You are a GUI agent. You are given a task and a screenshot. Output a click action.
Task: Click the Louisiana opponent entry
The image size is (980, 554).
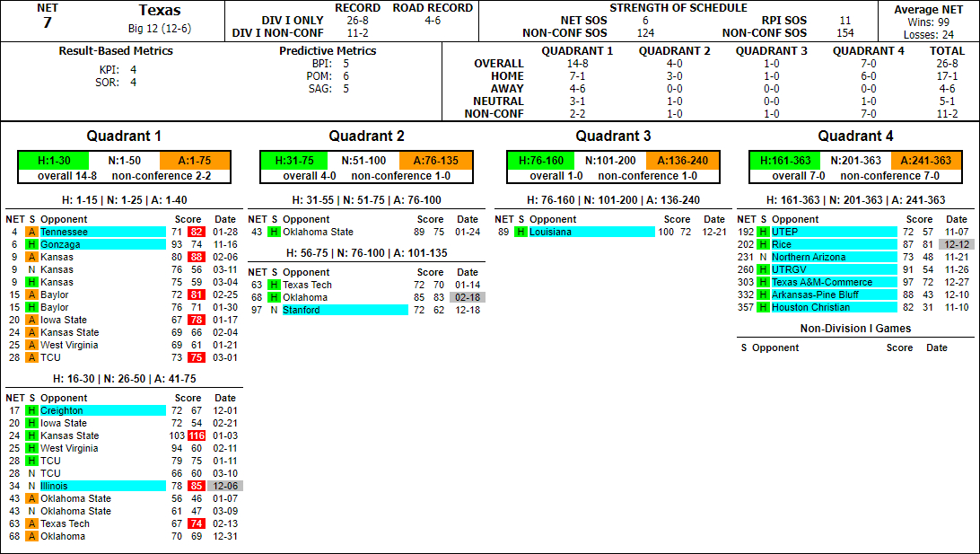[592, 232]
